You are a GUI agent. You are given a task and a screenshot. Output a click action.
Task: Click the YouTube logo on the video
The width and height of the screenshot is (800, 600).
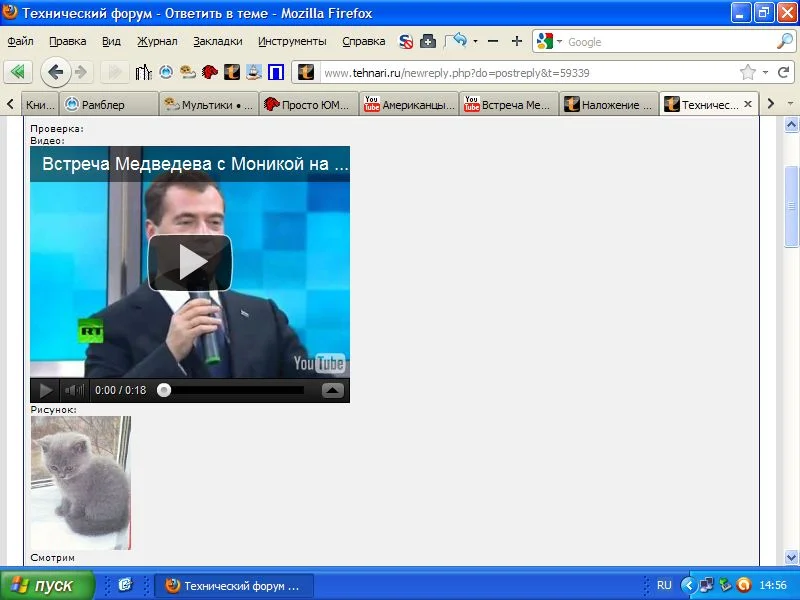319,364
